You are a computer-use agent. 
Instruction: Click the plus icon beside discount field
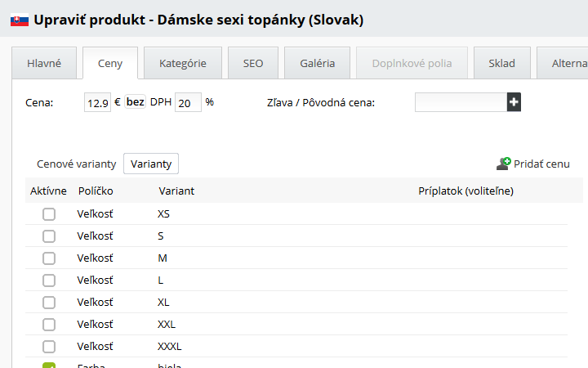coord(514,102)
